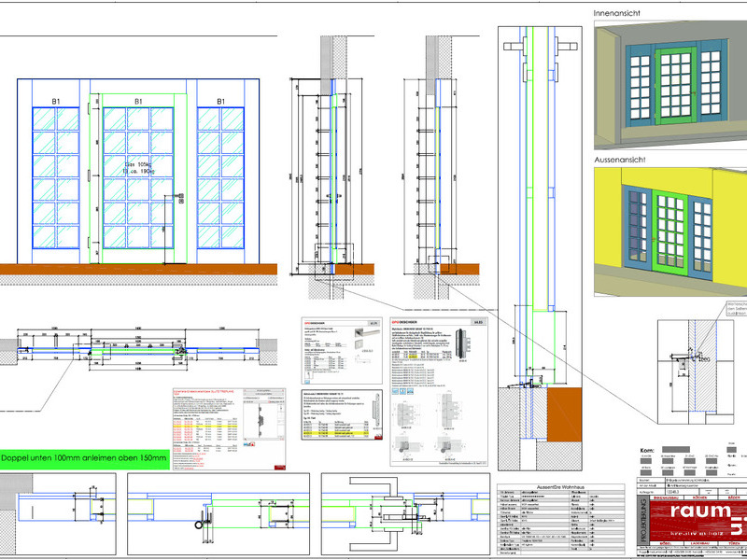This screenshot has height=560, width=747.
Task: Select the gray swatch beside the "Korn:" label
Action: click(x=675, y=450)
